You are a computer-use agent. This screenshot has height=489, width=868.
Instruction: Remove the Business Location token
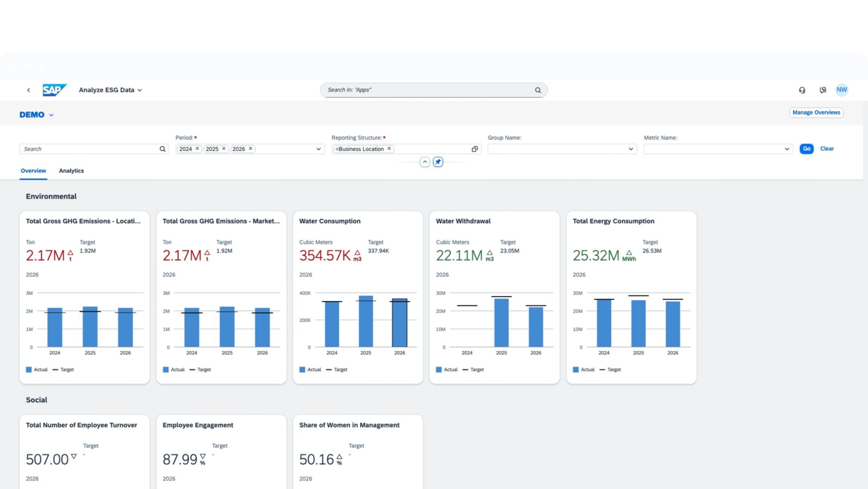[x=389, y=148]
